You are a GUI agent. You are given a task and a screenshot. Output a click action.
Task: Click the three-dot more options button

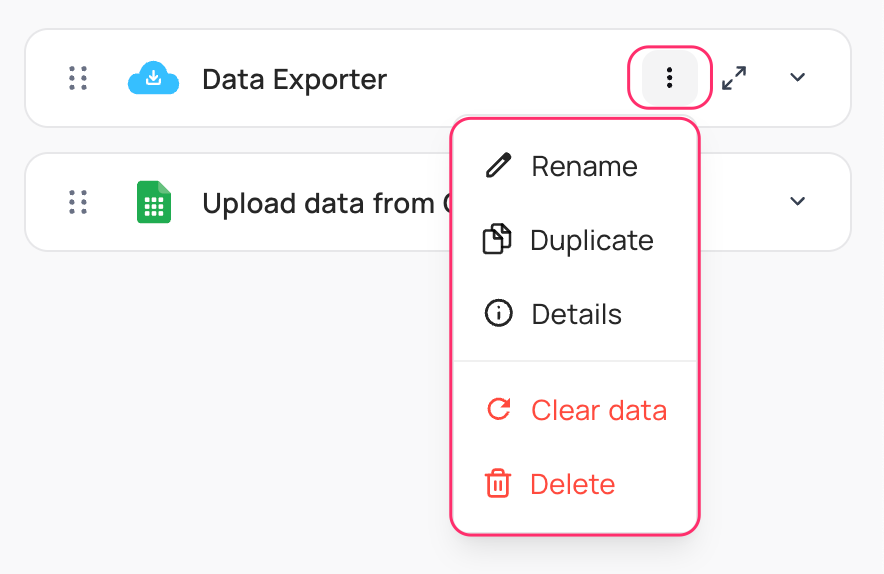coord(669,77)
